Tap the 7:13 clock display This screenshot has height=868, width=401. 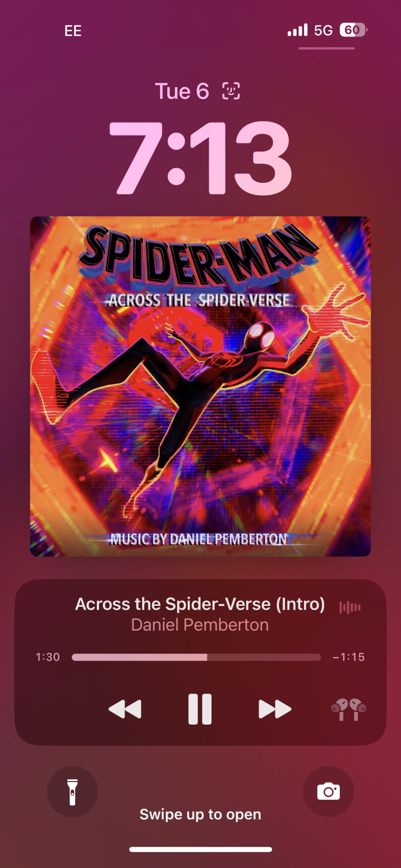(200, 158)
